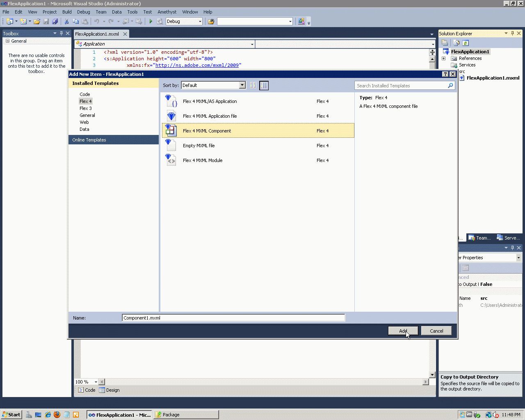Screen dimensions: 525x420
Task: Click the Cancel button
Action: (x=436, y=331)
